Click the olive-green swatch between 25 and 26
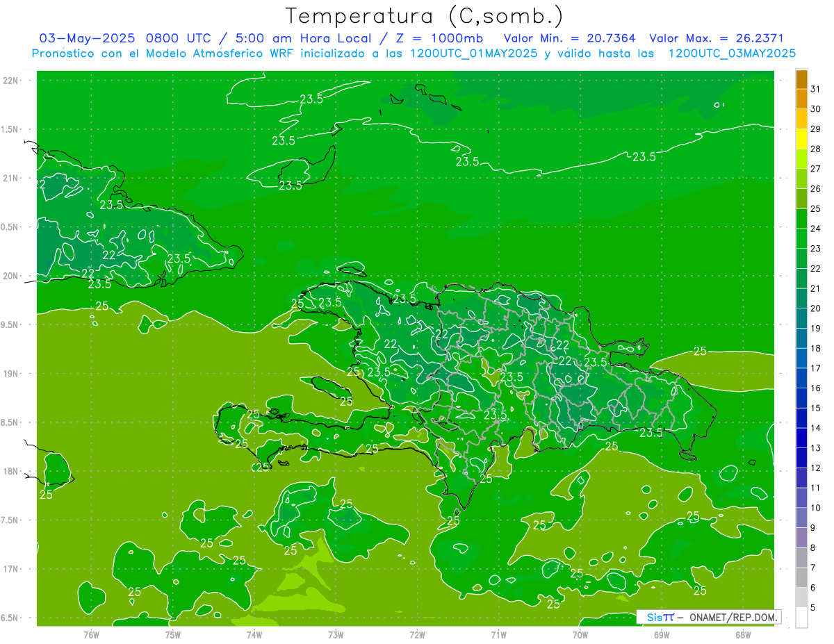Screen dimensions: 834x644 pos(801,199)
